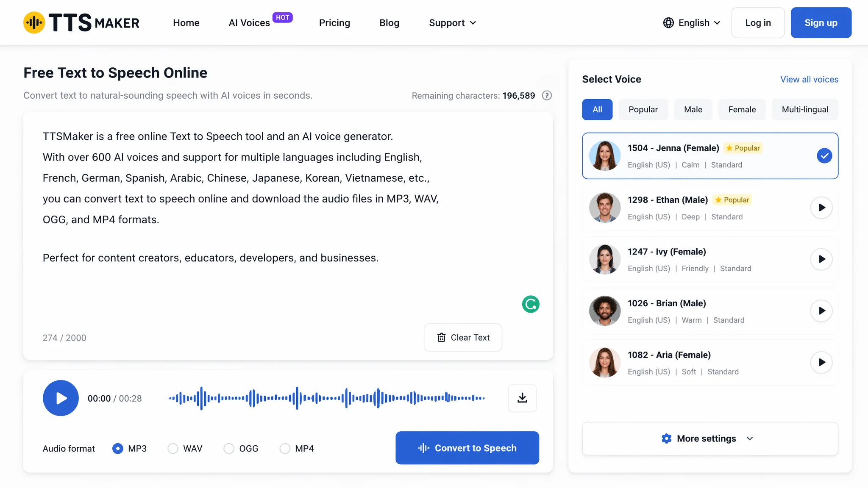The image size is (868, 488).
Task: Click Convert to Speech
Action: (467, 448)
